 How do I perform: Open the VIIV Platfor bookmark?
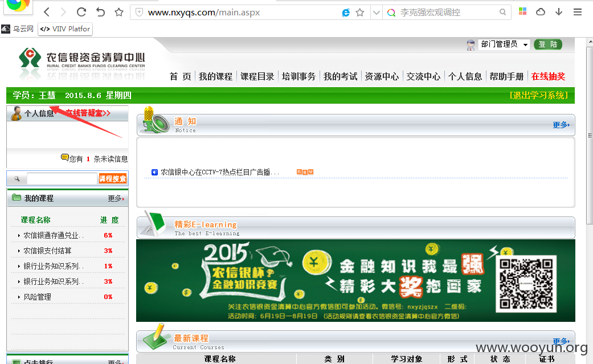tap(65, 28)
